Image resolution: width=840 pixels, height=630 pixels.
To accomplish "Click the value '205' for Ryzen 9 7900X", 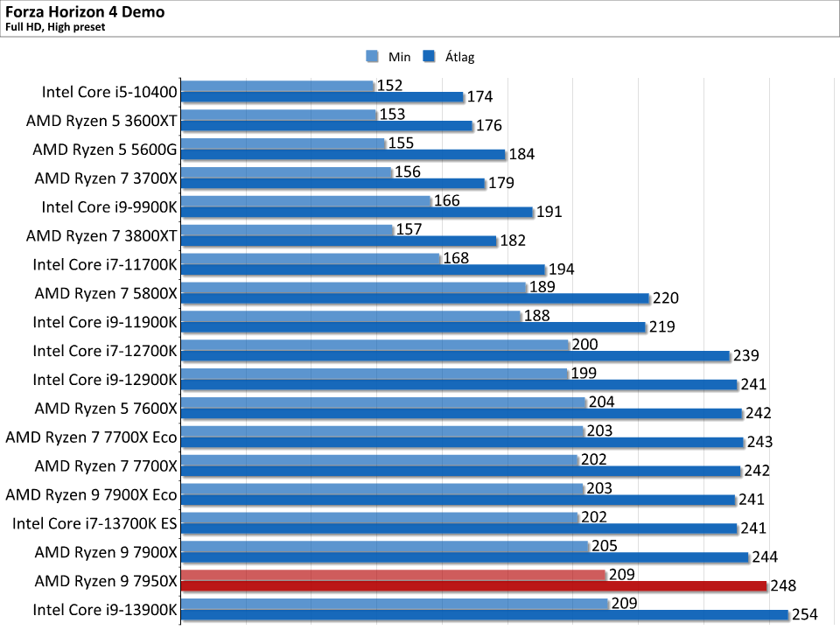I will click(x=605, y=546).
